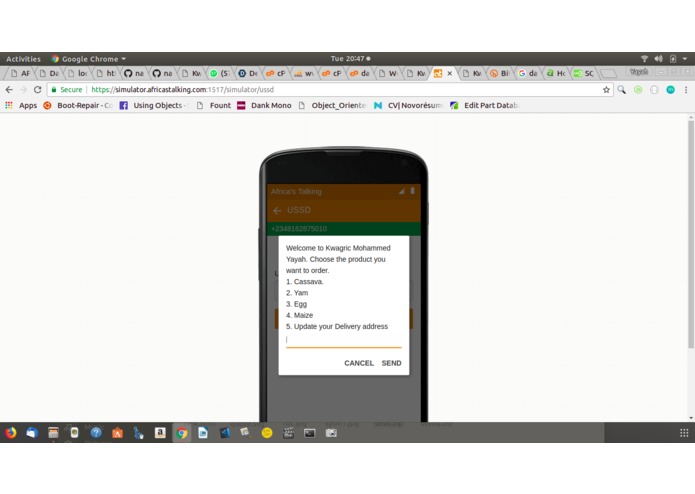Image resolution: width=695 pixels, height=494 pixels.
Task: Click the 'Africa's Talking' status bar text
Action: coord(296,191)
